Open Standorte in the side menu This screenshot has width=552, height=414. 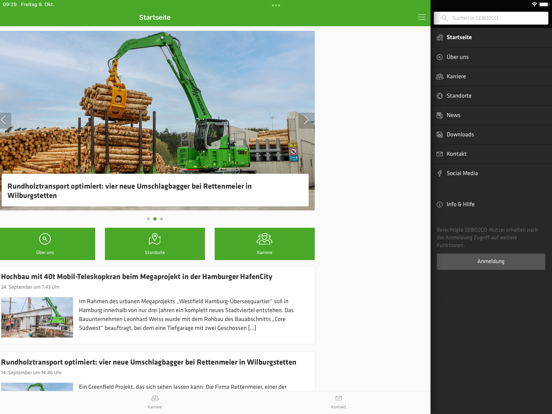pyautogui.click(x=491, y=96)
